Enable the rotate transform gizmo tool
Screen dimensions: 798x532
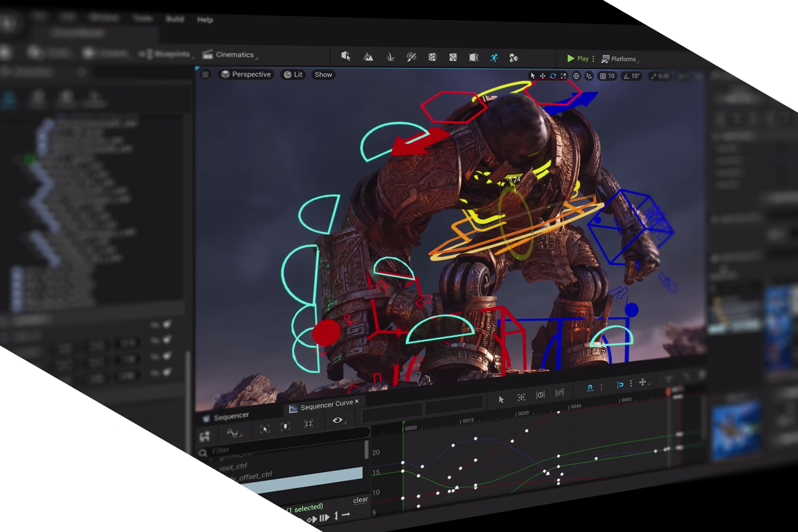pyautogui.click(x=553, y=76)
